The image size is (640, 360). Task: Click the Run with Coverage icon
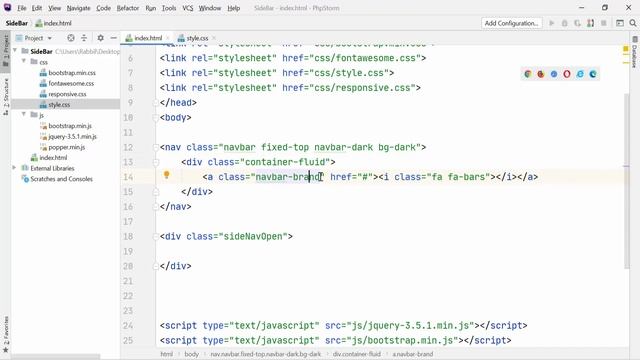click(x=577, y=23)
